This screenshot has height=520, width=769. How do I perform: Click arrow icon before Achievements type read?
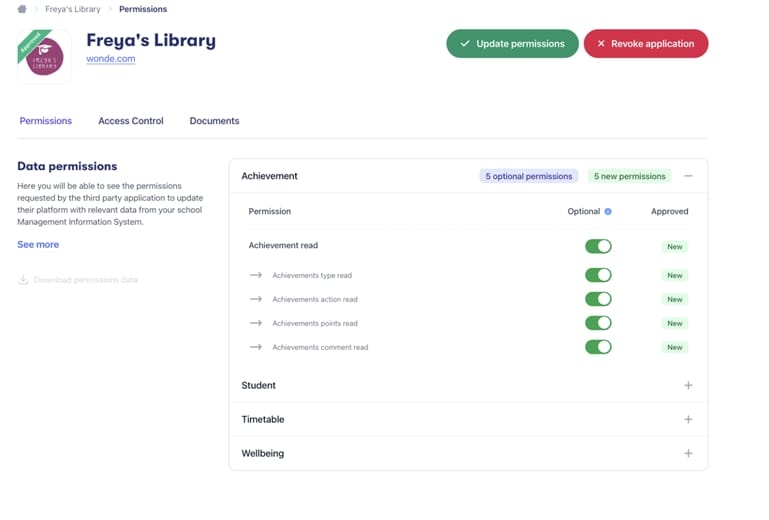tap(256, 275)
